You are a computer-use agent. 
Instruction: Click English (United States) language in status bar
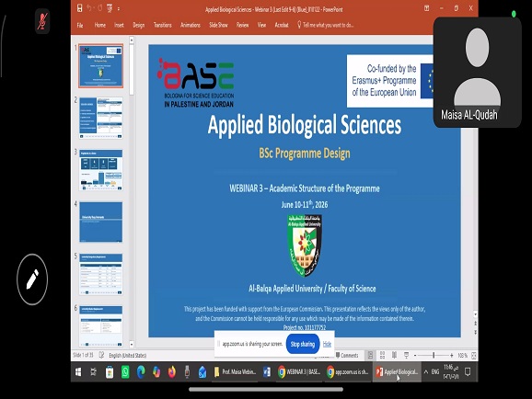[128, 355]
